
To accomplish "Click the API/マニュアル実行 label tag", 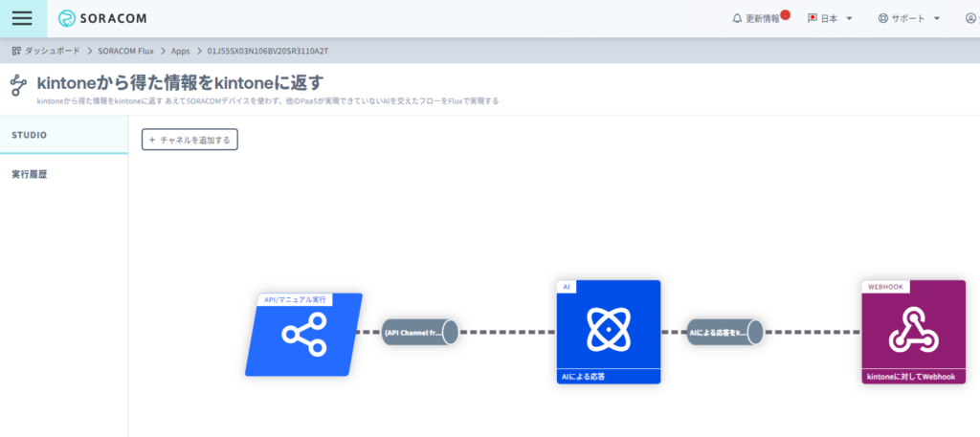I will click(x=296, y=299).
